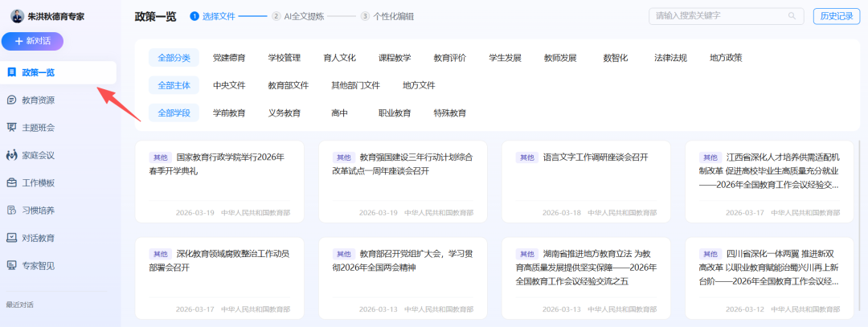Filter by 学生发展 category

click(x=505, y=58)
